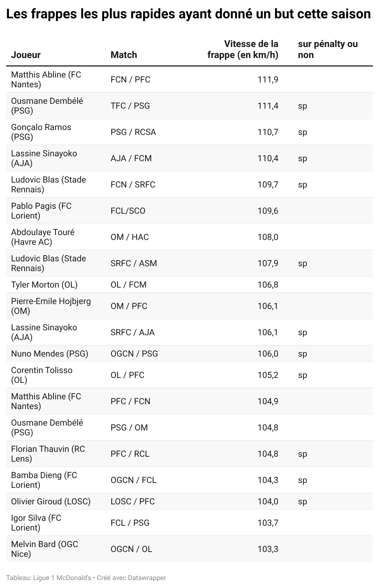Screen dimensions: 379x588
Task: Select the Gonçalo Ramos (PSG) player cell
Action: (x=41, y=132)
